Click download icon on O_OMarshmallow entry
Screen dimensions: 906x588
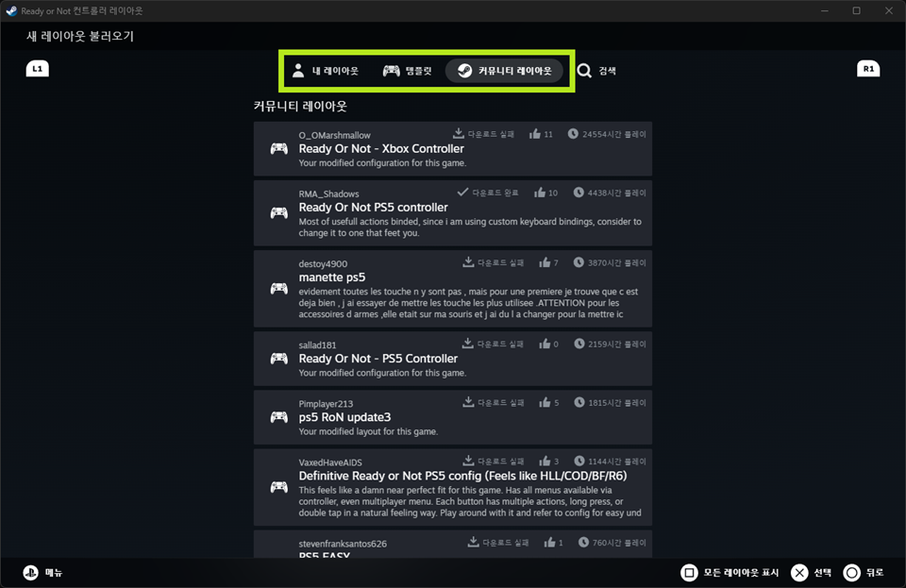click(x=459, y=133)
